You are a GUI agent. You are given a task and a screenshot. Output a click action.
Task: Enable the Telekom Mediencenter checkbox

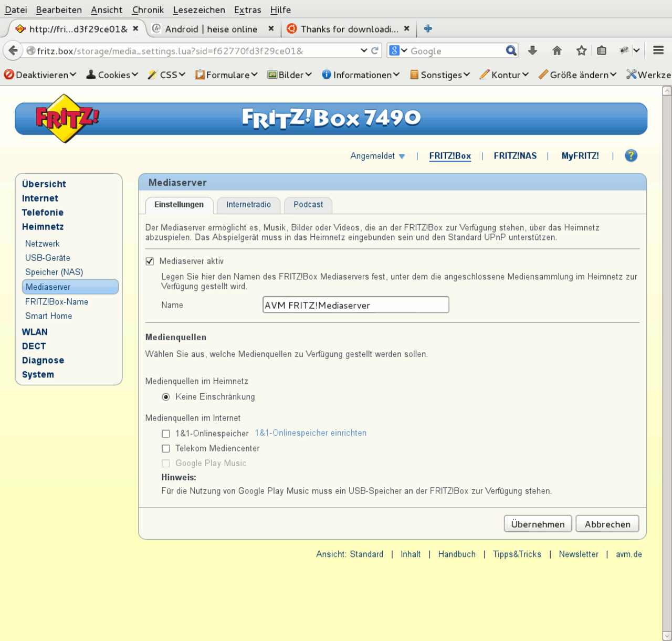tap(166, 448)
